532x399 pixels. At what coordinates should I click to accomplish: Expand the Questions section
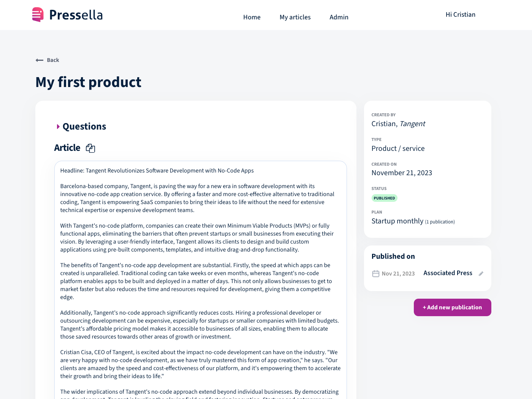[58, 127]
